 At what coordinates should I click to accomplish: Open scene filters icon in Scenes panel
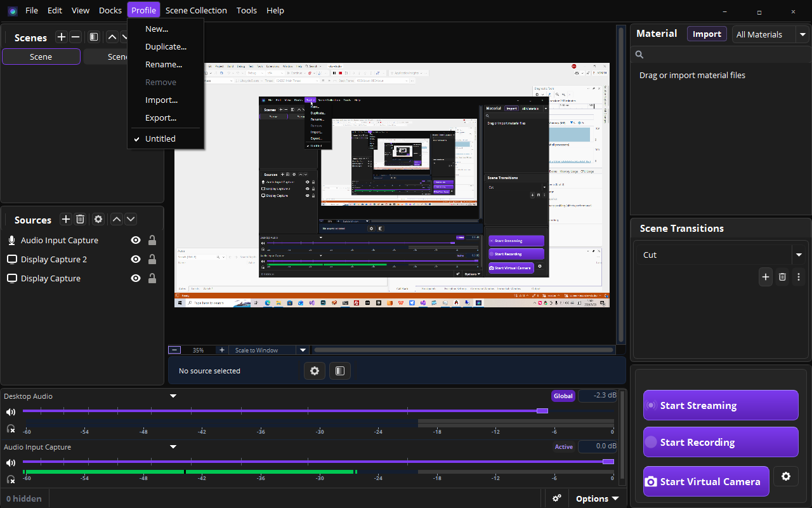click(93, 37)
